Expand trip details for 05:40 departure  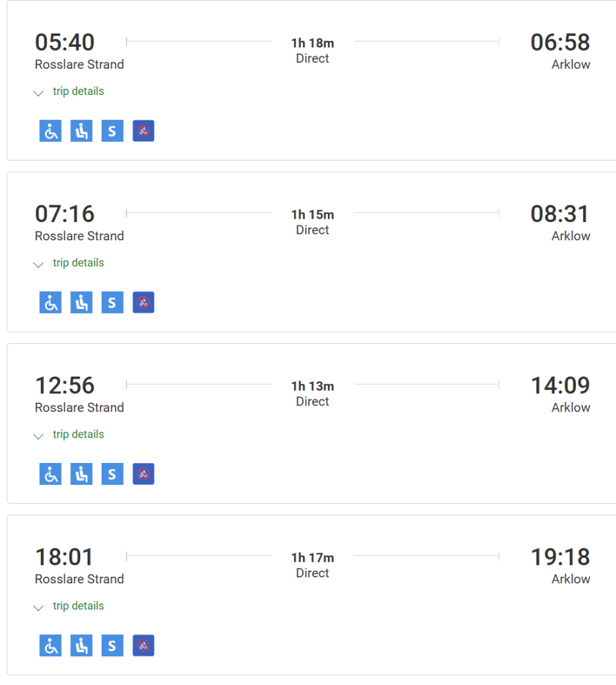click(x=78, y=91)
